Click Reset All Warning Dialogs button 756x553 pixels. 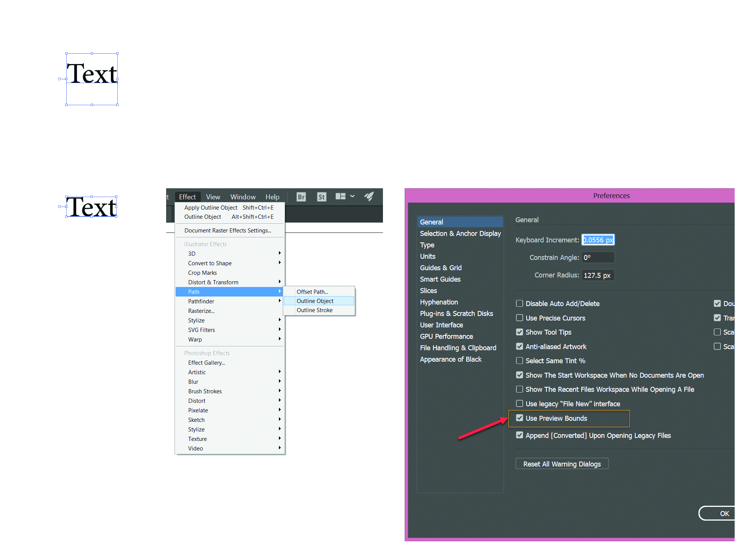[x=562, y=464]
